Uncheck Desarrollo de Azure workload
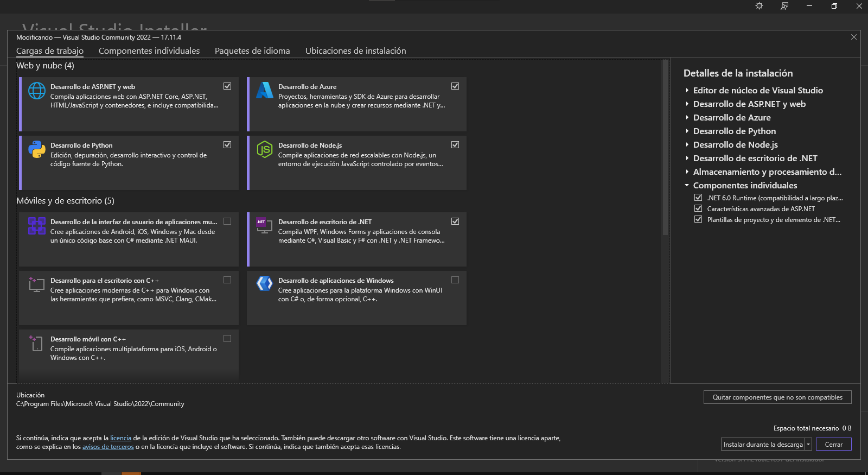 455,86
